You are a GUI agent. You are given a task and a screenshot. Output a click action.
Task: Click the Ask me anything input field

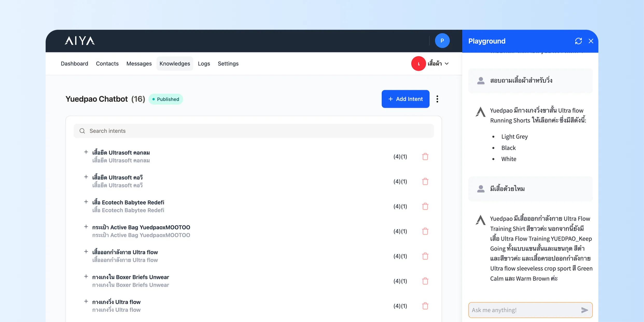[519, 310]
